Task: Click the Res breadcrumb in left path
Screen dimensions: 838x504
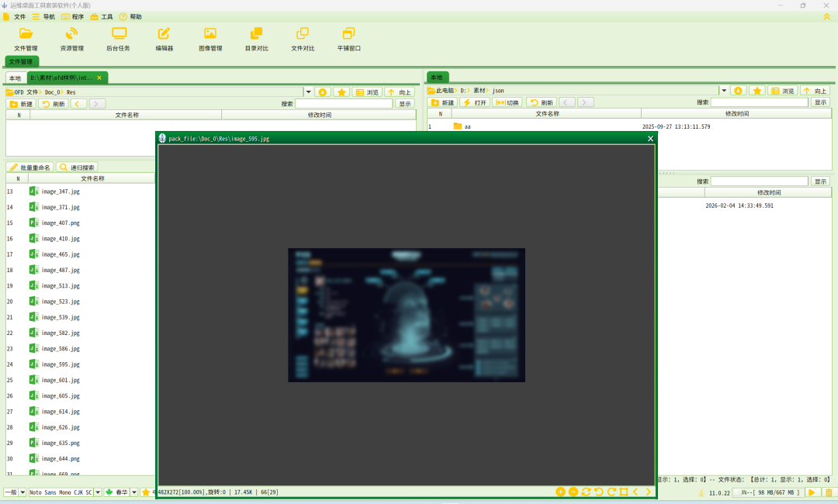Action: 71,91
